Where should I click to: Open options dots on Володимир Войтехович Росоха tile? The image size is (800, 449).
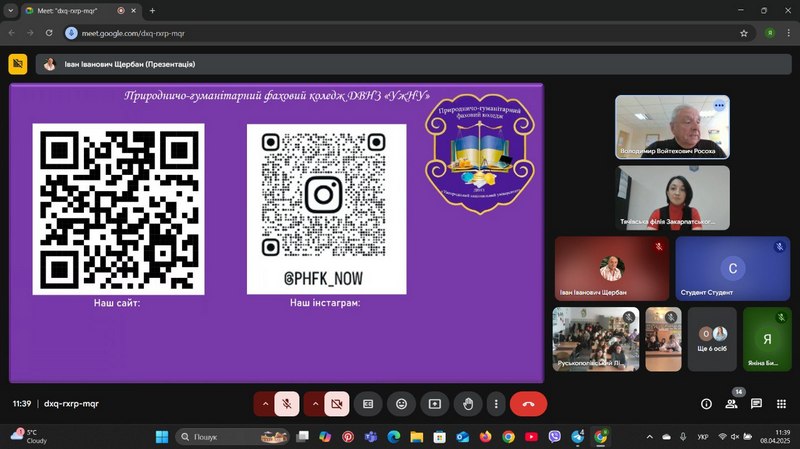pyautogui.click(x=719, y=106)
